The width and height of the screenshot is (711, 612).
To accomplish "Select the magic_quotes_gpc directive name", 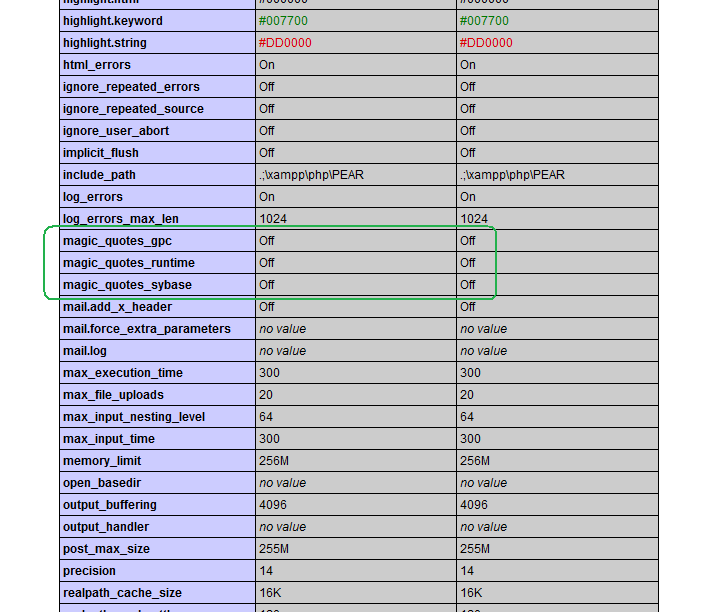I will (x=117, y=241).
